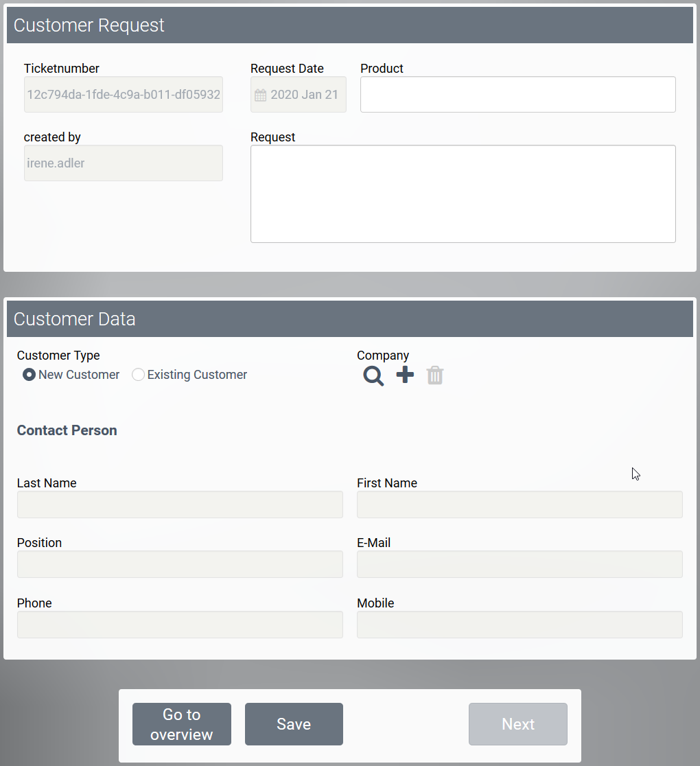This screenshot has width=700, height=766.
Task: Select the Ticketnumber field
Action: tap(124, 94)
